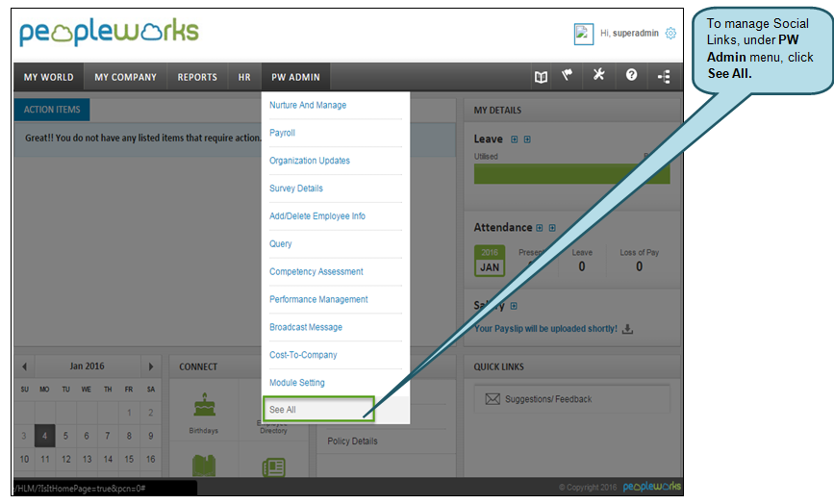Click the superadmin profile picture

[584, 34]
